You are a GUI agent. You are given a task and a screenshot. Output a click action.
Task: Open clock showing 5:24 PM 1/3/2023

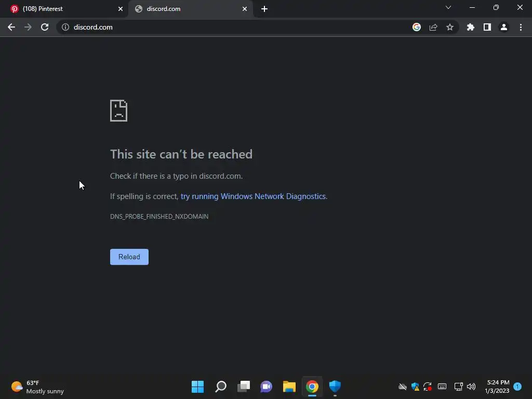tap(497, 387)
